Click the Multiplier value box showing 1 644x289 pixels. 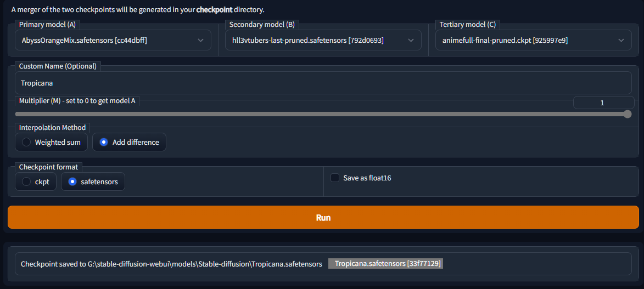[603, 103]
